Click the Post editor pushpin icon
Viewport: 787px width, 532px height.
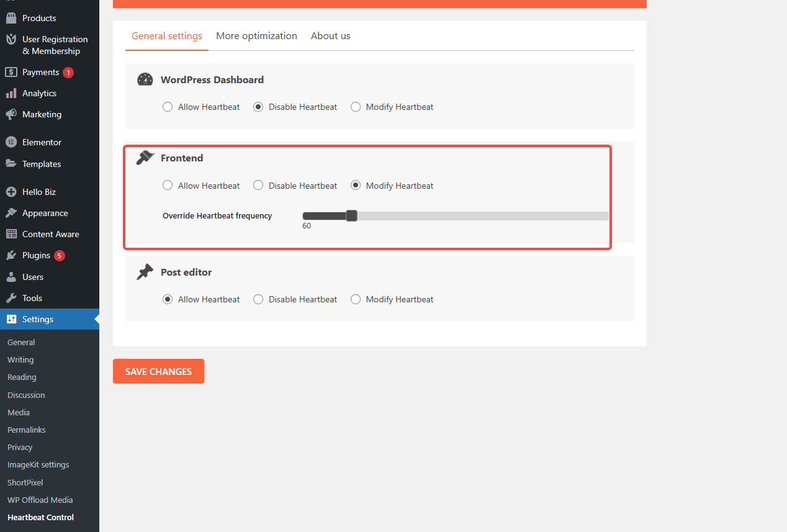(145, 272)
